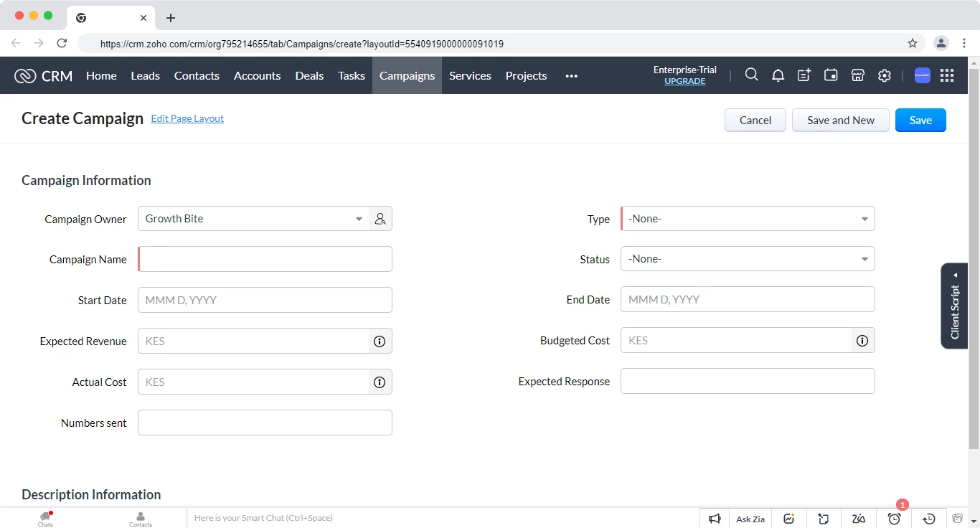980x528 pixels.
Task: Open the search icon in top bar
Action: (751, 75)
